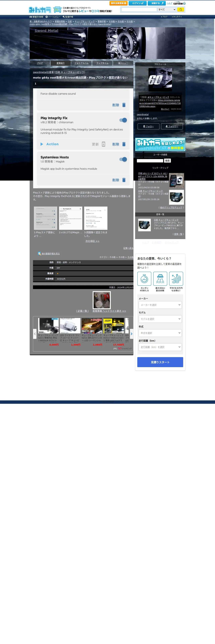This screenshot has width=215, height=644.
Task: Focus the ユーザー内検索 text field
Action: [150, 161]
